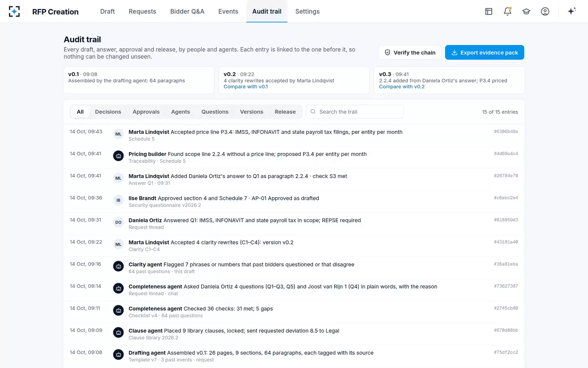The width and height of the screenshot is (588, 368).
Task: Click Export evidence pack
Action: pos(485,52)
